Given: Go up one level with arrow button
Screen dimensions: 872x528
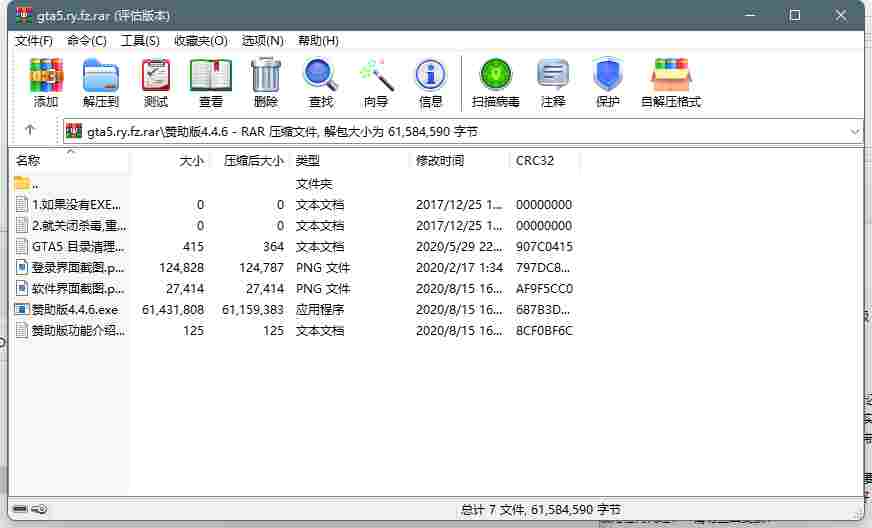Looking at the screenshot, I should pos(30,130).
